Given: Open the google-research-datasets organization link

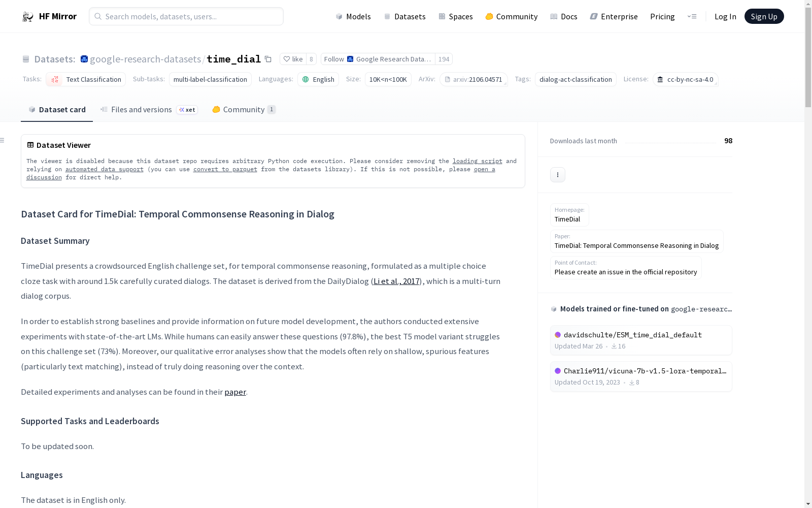Looking at the screenshot, I should click(x=145, y=59).
